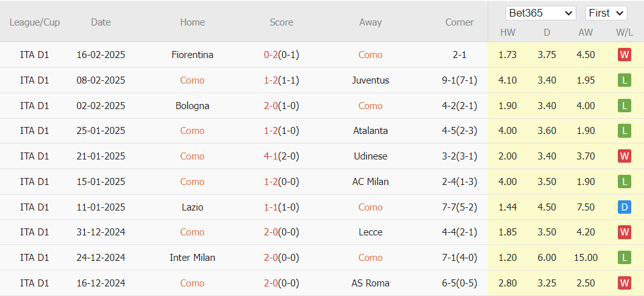Select the Corner column header

[460, 22]
